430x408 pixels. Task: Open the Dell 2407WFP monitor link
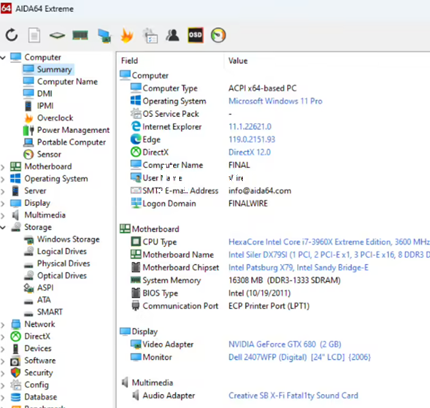pyautogui.click(x=299, y=357)
